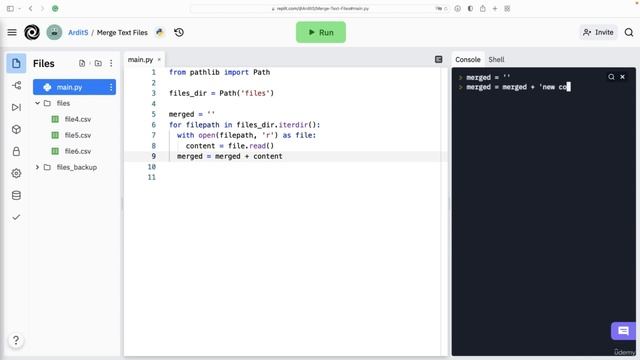Screen dimensions: 640x360
Task: Open the Debugger sidebar icon
Action: 16,107
